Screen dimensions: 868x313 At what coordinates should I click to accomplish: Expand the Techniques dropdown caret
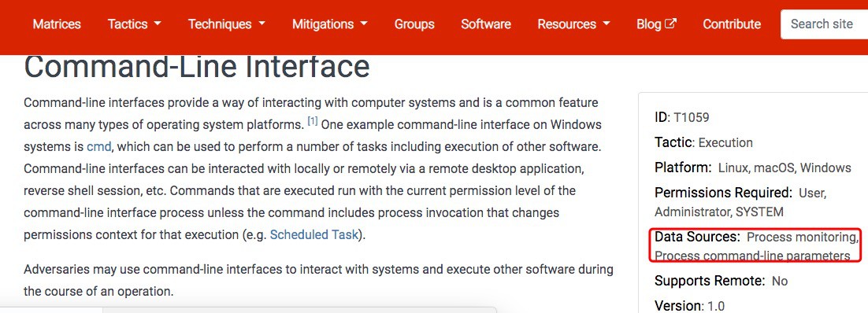pos(262,24)
